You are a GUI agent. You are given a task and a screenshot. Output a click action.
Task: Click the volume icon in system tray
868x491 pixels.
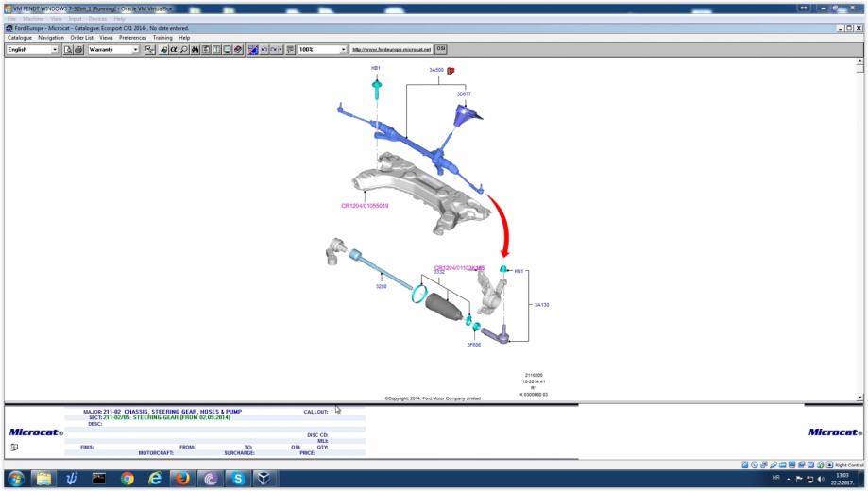pos(821,479)
